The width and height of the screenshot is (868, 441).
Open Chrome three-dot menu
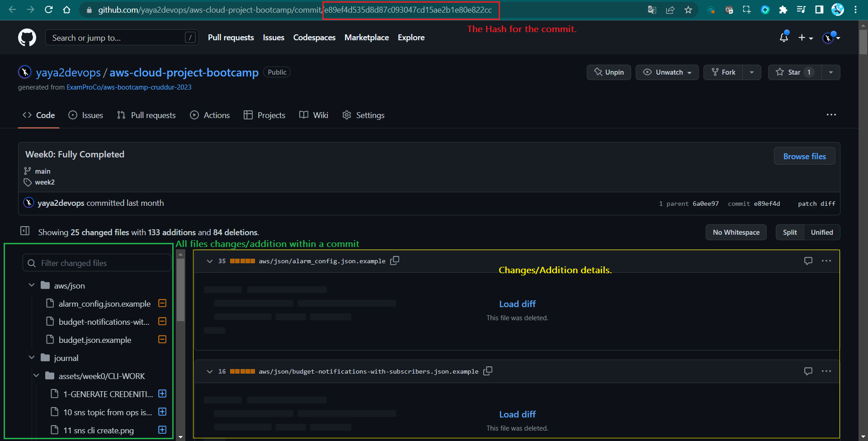tap(855, 9)
